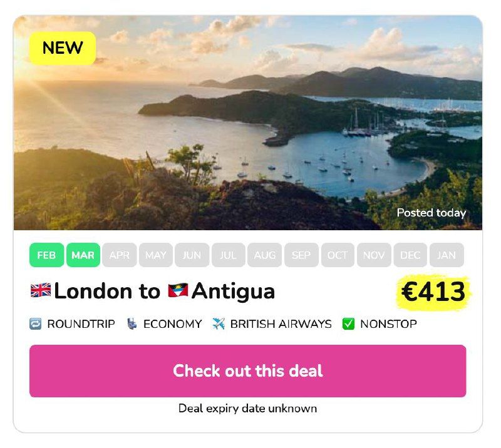Select the FEB month chip
Viewport: 501px width, 448px height.
coord(46,255)
